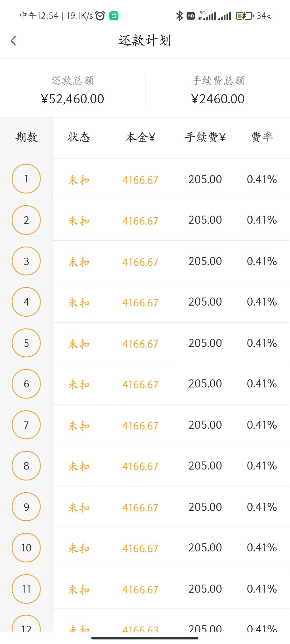
Task: Select the installment 3 circle
Action: click(26, 261)
